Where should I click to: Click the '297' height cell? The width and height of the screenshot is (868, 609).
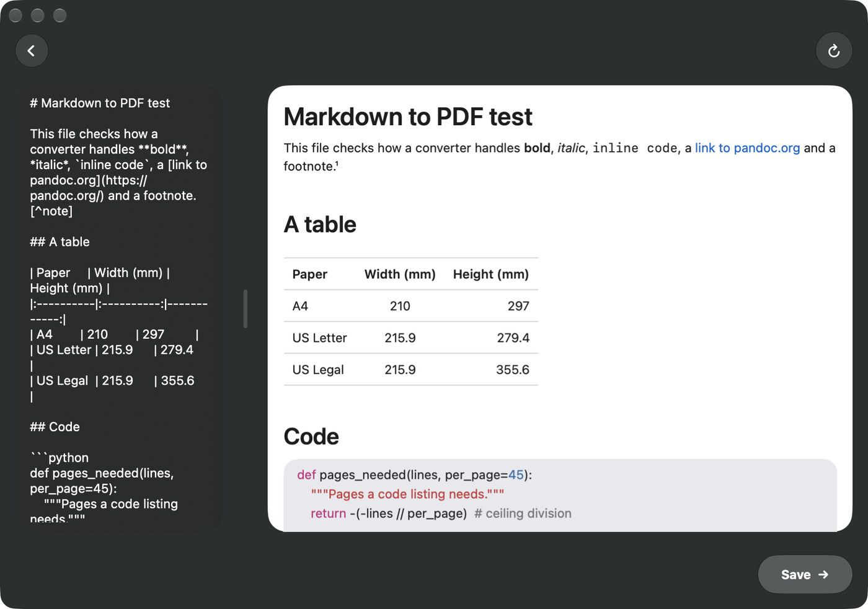click(518, 306)
